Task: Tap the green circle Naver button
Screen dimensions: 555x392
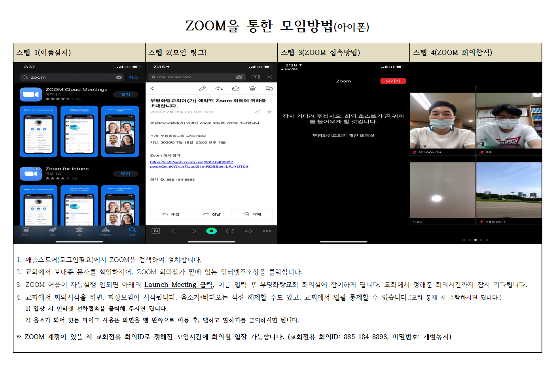Action: pos(212,231)
